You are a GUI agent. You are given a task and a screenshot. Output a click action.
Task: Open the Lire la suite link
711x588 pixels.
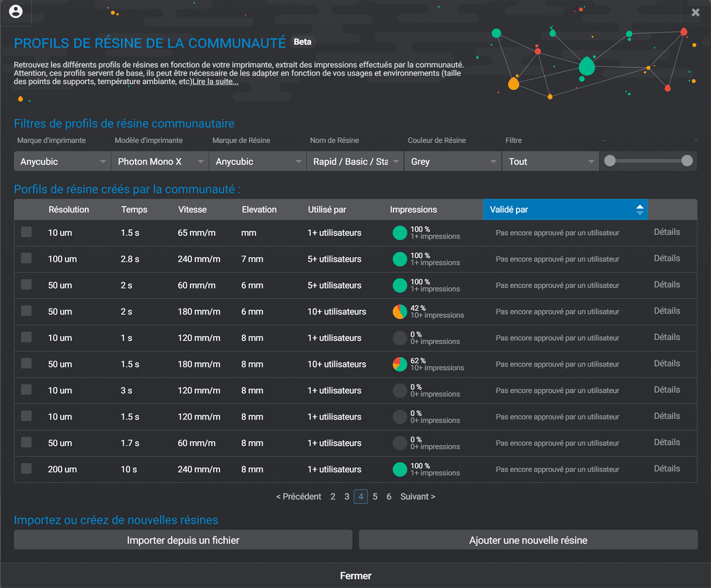pos(216,81)
